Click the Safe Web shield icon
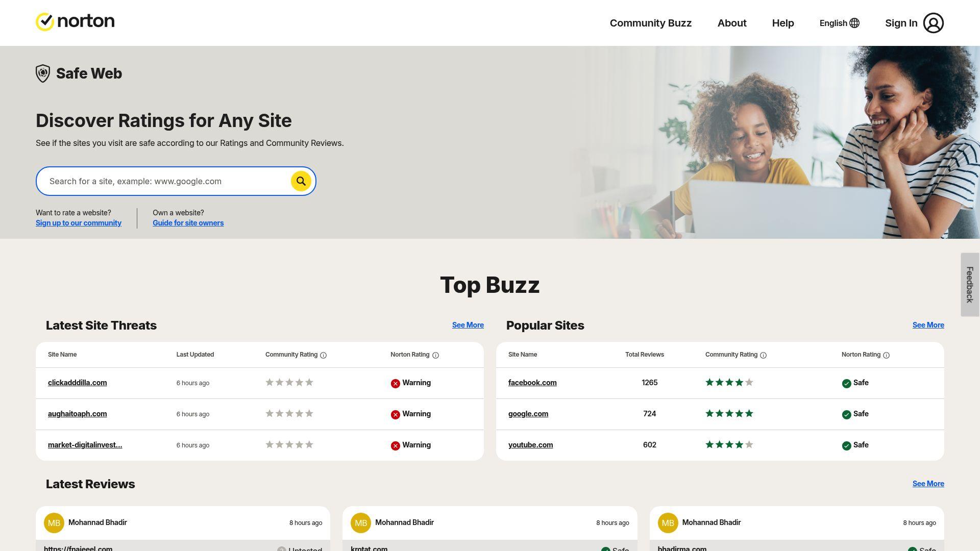This screenshot has height=551, width=980. coord(42,73)
